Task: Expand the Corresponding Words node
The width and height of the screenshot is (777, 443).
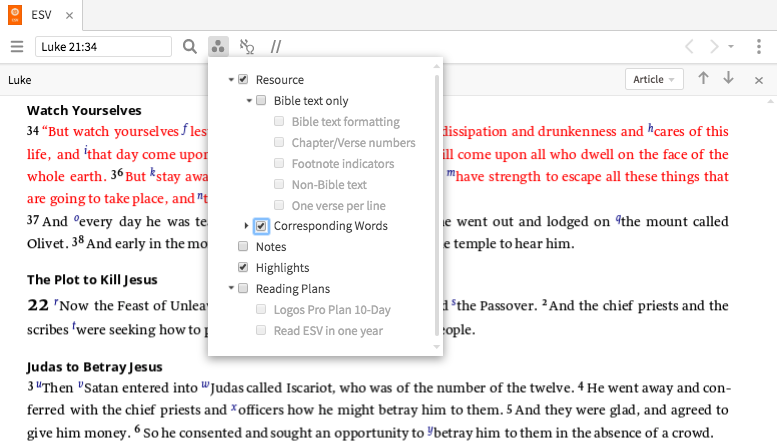Action: click(246, 226)
